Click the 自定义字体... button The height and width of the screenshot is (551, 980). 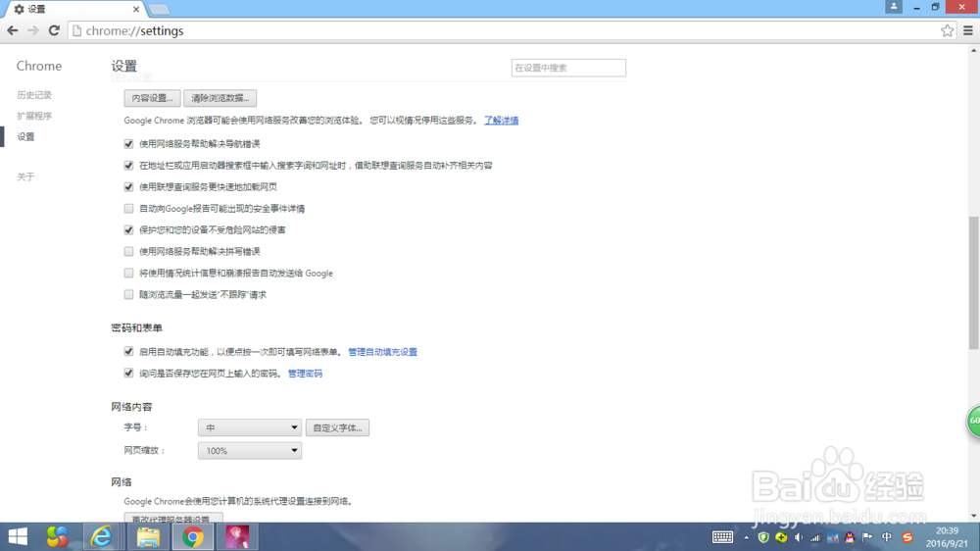pyautogui.click(x=337, y=427)
